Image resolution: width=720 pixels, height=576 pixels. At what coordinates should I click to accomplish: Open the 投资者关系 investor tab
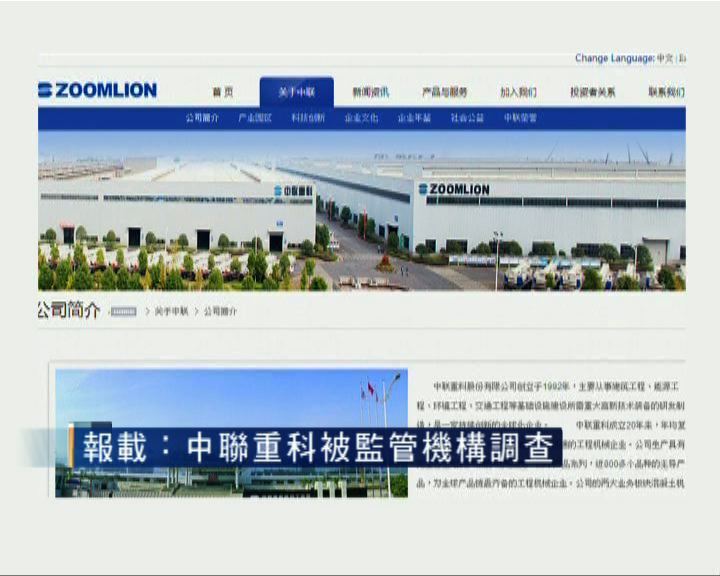pos(592,92)
